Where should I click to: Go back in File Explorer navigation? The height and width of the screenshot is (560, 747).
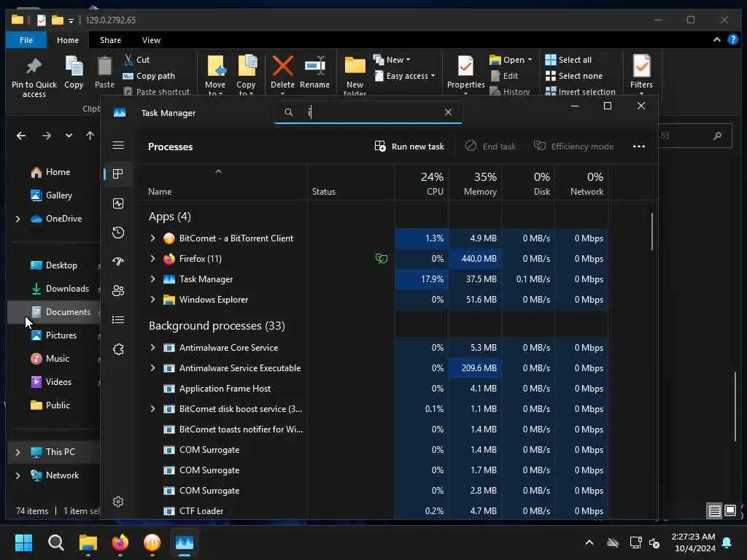pos(21,136)
